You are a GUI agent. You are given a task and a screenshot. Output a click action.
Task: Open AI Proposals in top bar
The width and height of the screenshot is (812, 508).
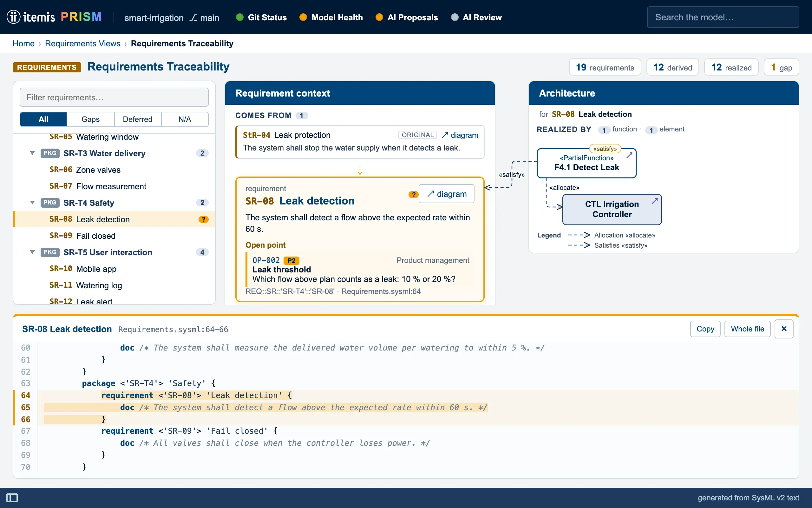(407, 17)
